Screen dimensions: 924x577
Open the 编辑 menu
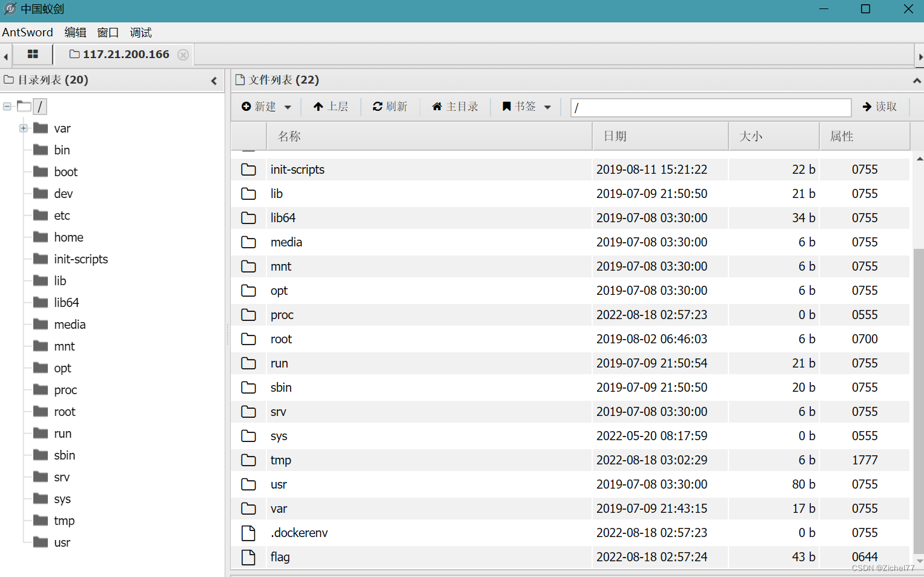pyautogui.click(x=75, y=32)
